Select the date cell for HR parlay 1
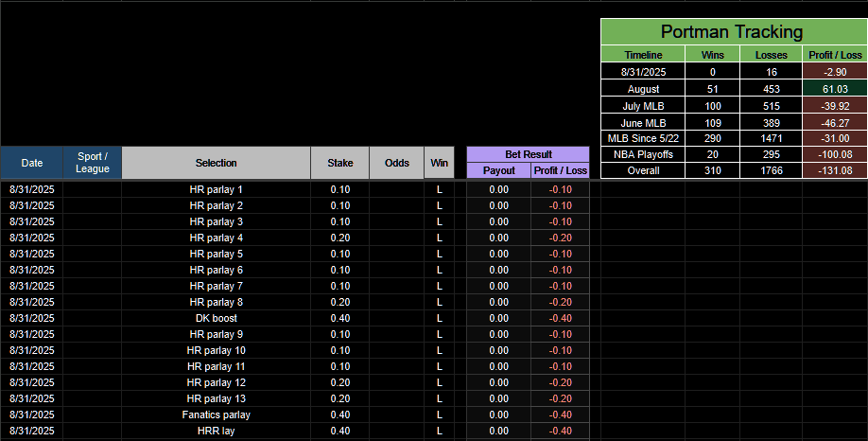This screenshot has width=868, height=441. tap(31, 189)
